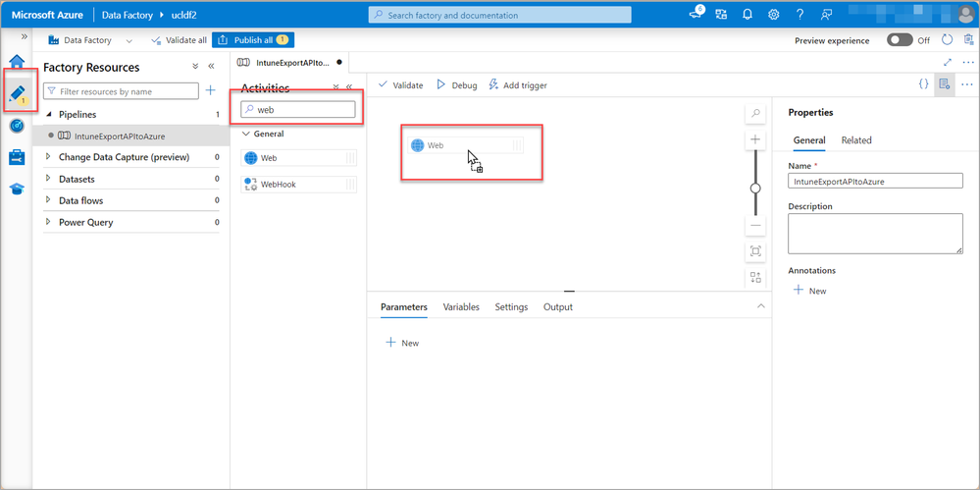Toggle Preview experience switch
Screen dimensions: 980x490
[900, 40]
